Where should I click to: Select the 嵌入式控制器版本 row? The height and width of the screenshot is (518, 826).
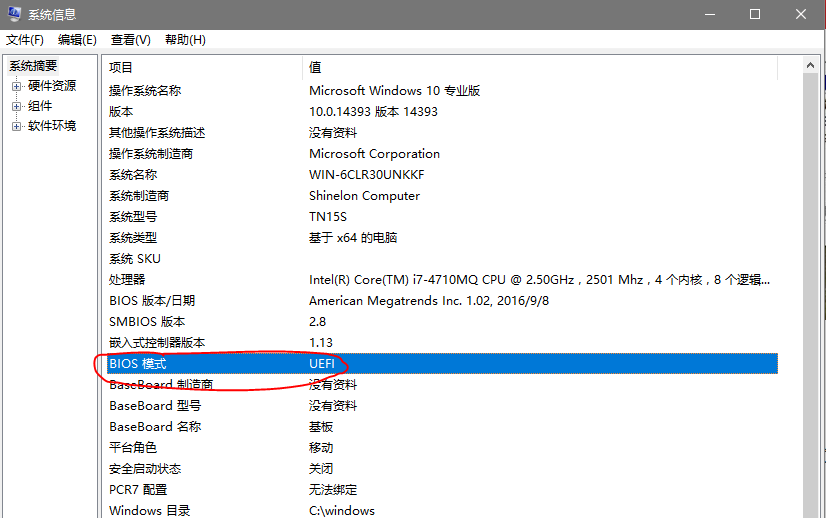click(x=442, y=343)
